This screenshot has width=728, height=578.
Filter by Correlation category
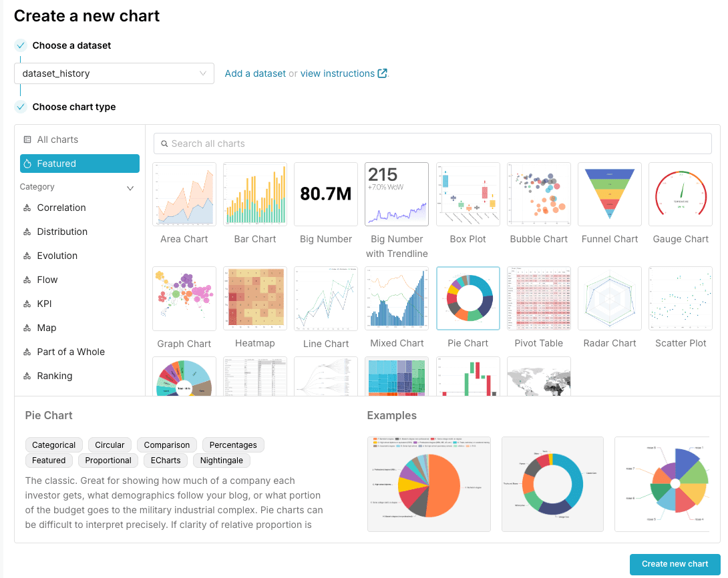coord(61,208)
